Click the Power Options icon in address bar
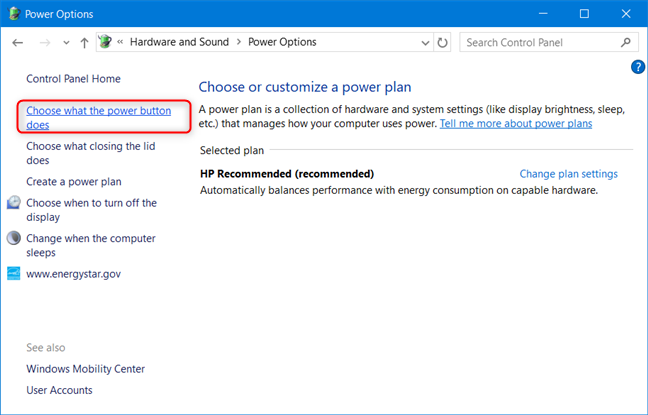The height and width of the screenshot is (415, 648). click(x=105, y=42)
